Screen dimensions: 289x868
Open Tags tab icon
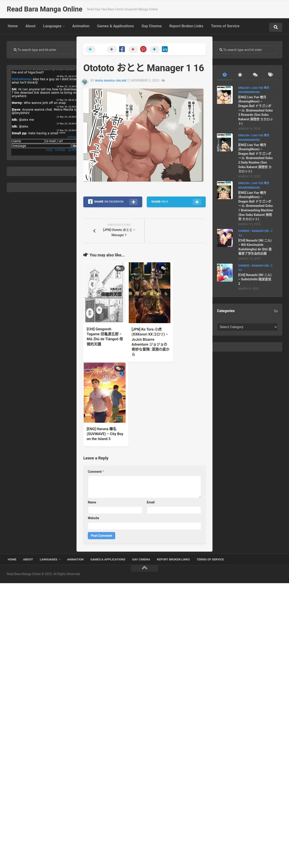coord(270,74)
